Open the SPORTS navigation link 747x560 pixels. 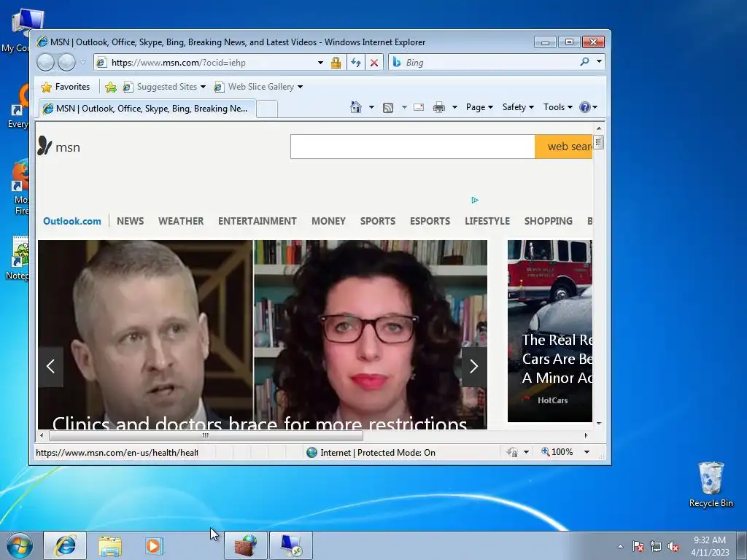(378, 221)
